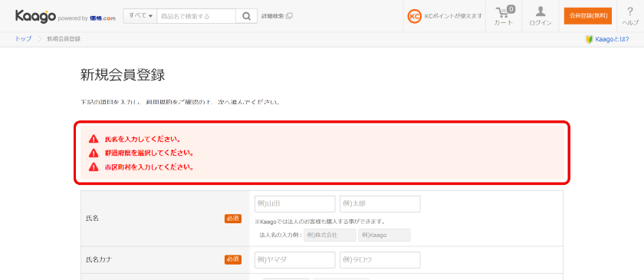
Task: Open the ヘルプ question mark icon
Action: [x=630, y=11]
